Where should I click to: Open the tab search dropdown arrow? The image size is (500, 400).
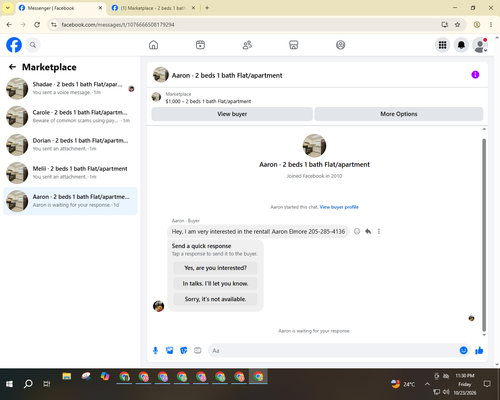point(8,8)
